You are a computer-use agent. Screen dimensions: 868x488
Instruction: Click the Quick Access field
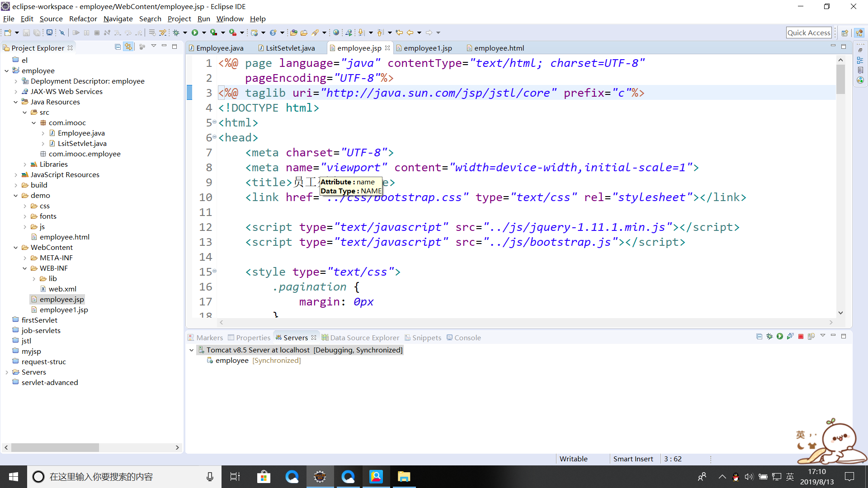point(808,33)
